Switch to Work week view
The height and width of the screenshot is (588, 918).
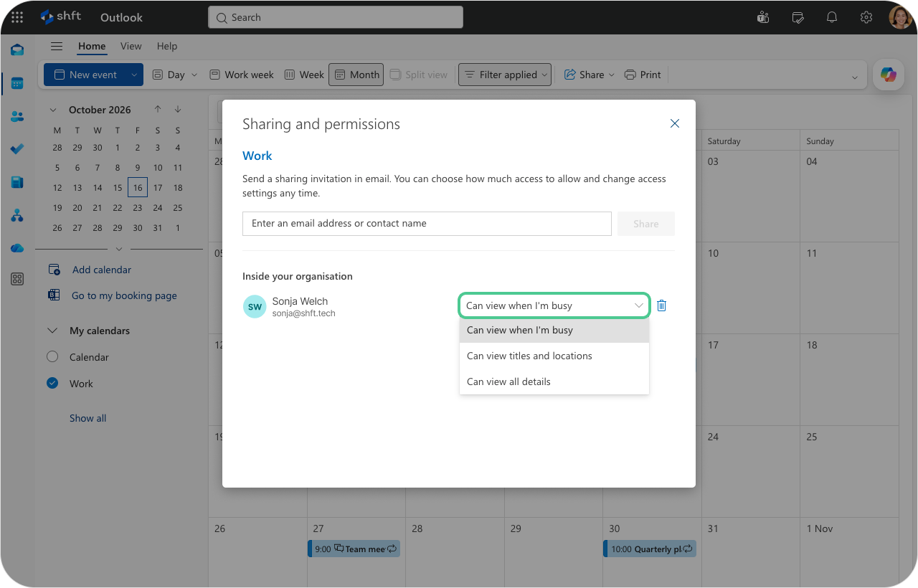[242, 75]
